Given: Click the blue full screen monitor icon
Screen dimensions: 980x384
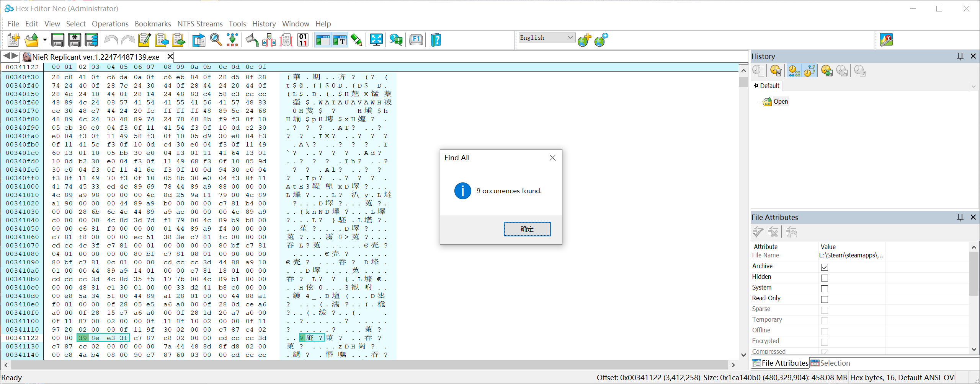Looking at the screenshot, I should point(376,40).
